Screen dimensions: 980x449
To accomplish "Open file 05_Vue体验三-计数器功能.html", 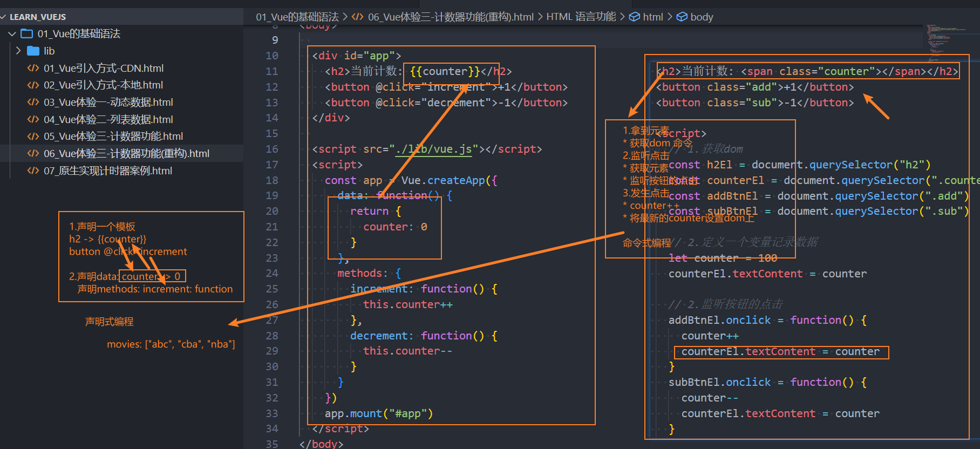I will tap(113, 136).
